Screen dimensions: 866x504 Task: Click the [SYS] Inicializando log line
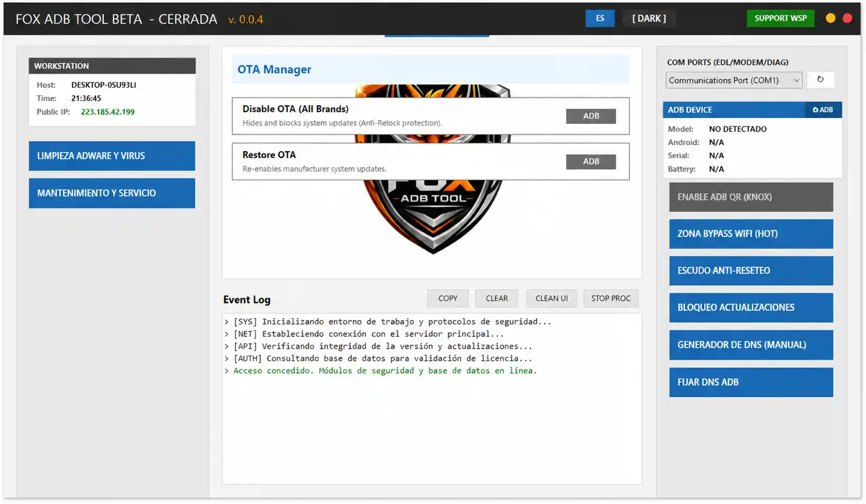coord(388,322)
